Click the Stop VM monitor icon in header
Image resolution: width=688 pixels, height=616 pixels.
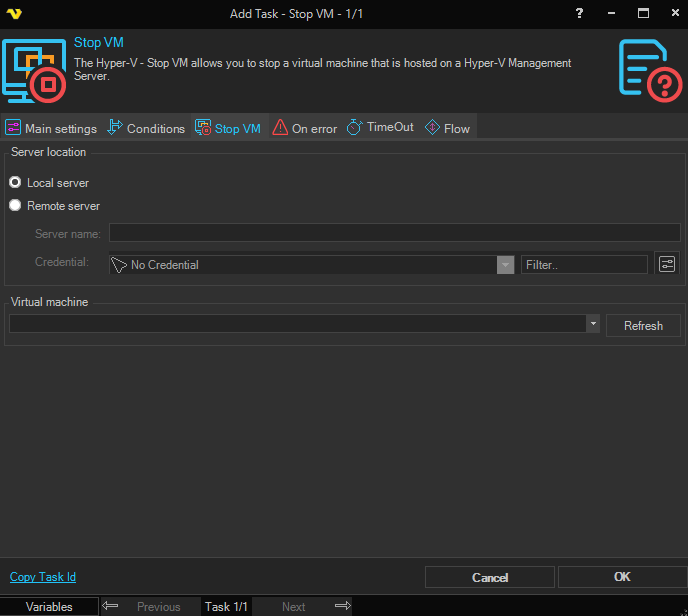[x=34, y=70]
